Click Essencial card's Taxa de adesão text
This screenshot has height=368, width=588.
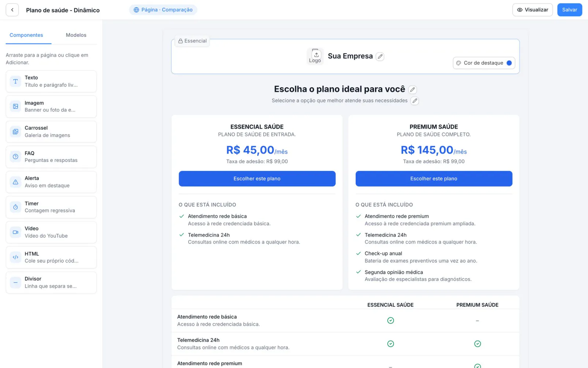pyautogui.click(x=257, y=162)
